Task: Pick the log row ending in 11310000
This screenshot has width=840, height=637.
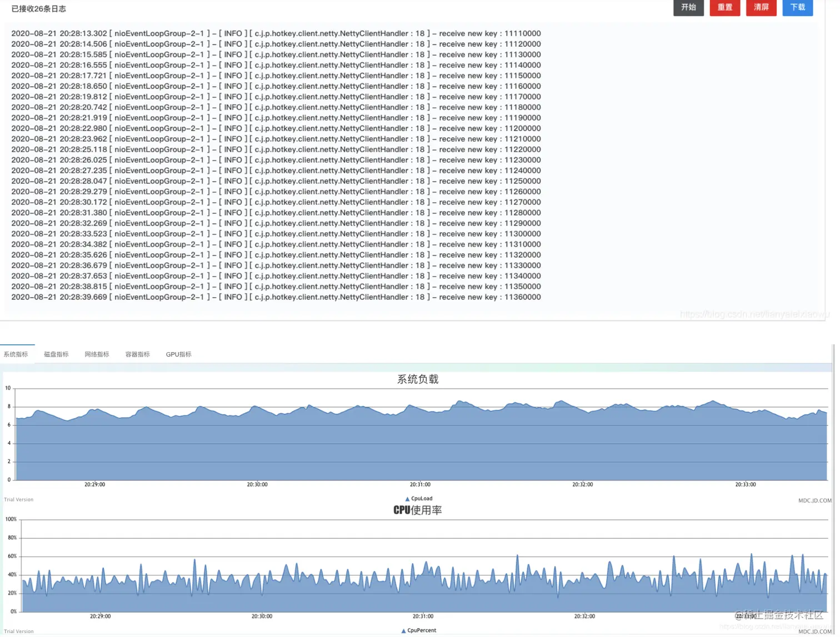Action: [x=276, y=244]
